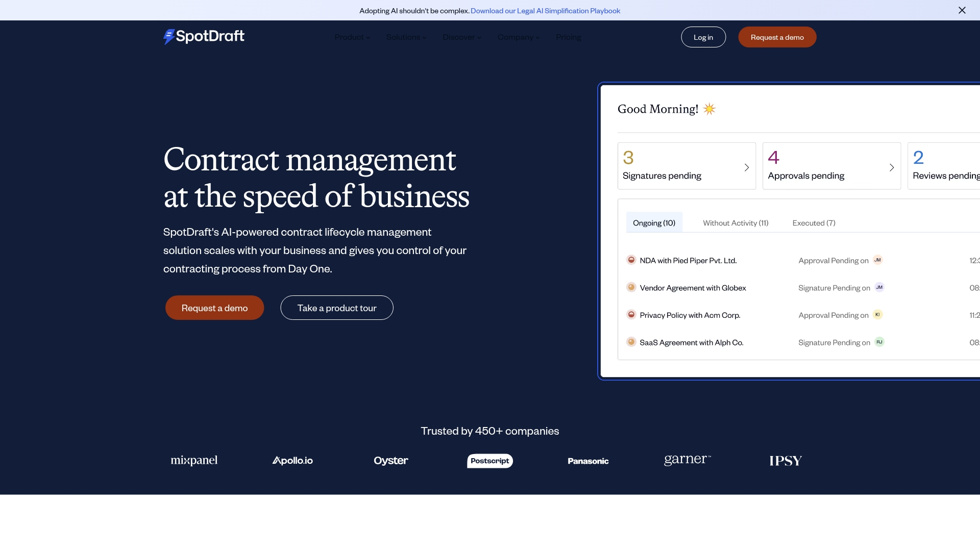
Task: Click the JM avatar on the NDA row
Action: [878, 260]
